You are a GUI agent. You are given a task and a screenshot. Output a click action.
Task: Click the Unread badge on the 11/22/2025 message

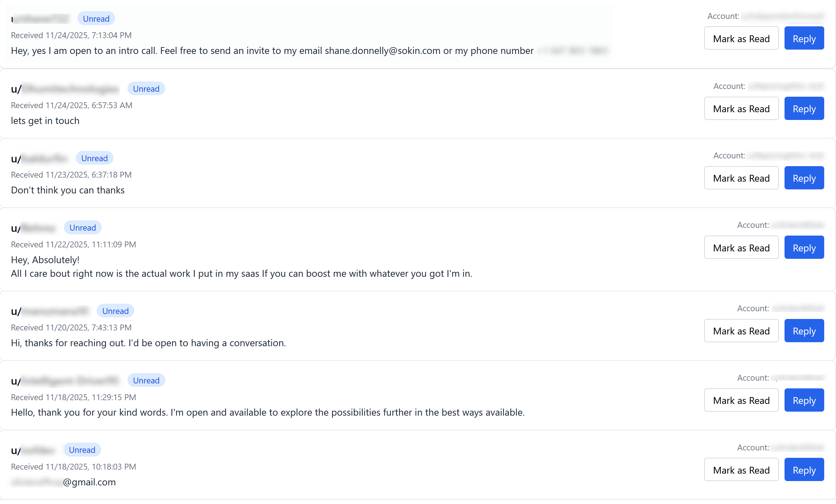coord(82,228)
